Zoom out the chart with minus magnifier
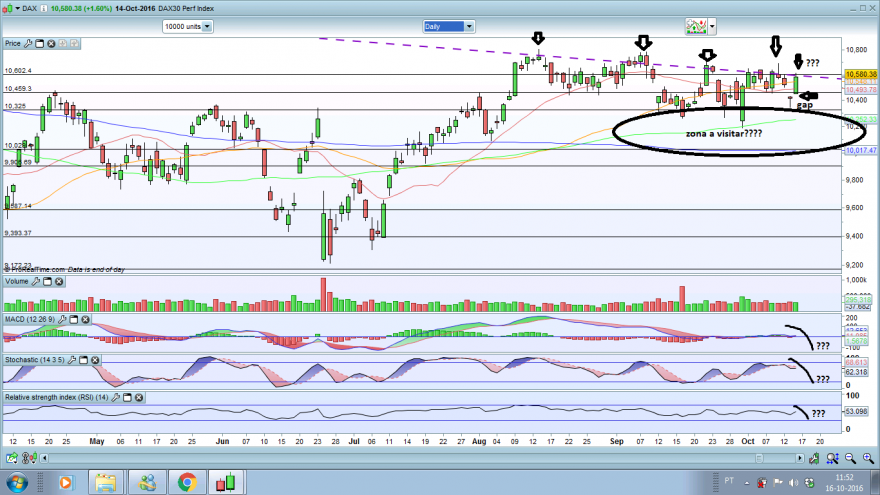880x495 pixels. coord(850,459)
